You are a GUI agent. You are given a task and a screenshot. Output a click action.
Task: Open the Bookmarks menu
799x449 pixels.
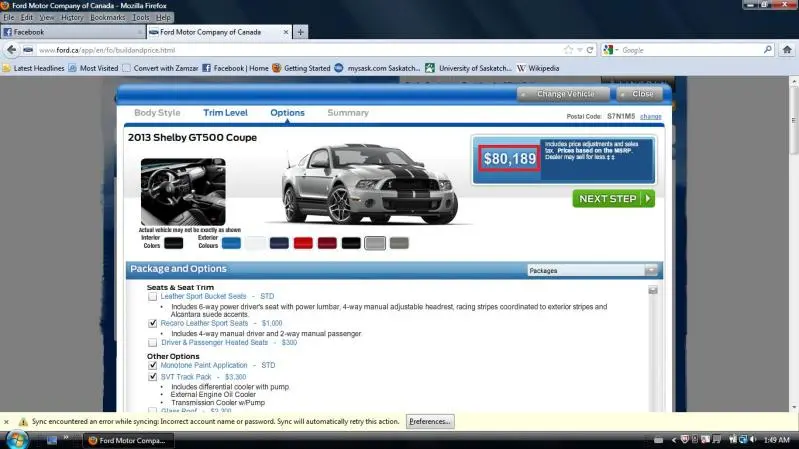point(108,17)
